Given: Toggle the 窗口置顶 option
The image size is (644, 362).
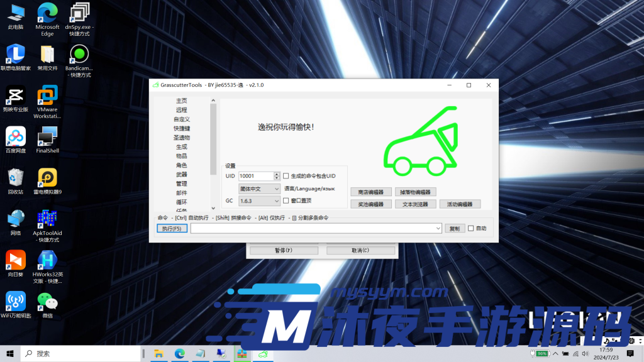Looking at the screenshot, I should [x=285, y=201].
